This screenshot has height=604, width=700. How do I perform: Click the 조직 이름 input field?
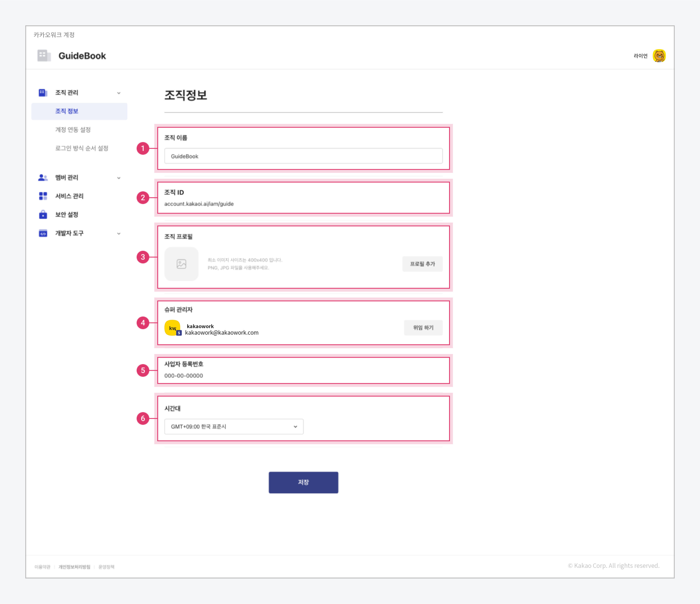[303, 156]
